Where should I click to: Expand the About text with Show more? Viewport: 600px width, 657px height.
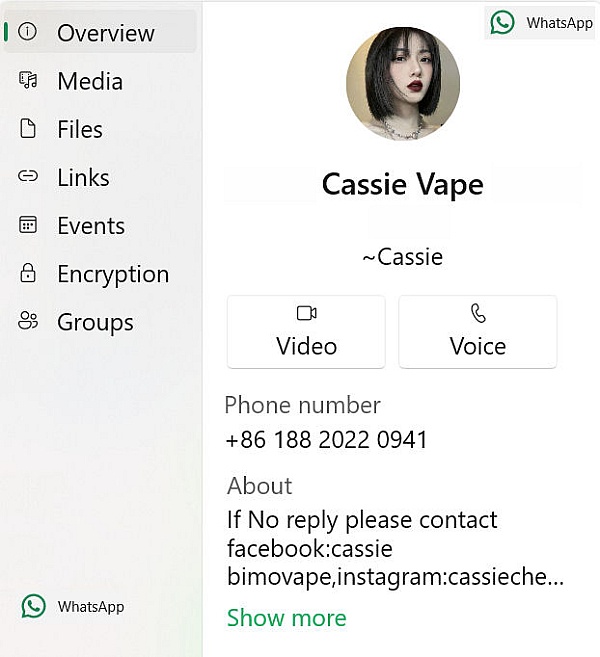click(286, 618)
